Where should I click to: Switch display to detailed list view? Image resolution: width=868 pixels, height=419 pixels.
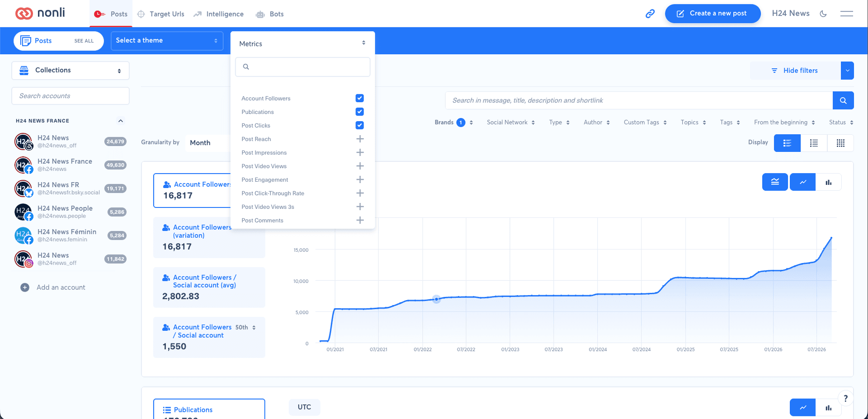click(x=787, y=143)
